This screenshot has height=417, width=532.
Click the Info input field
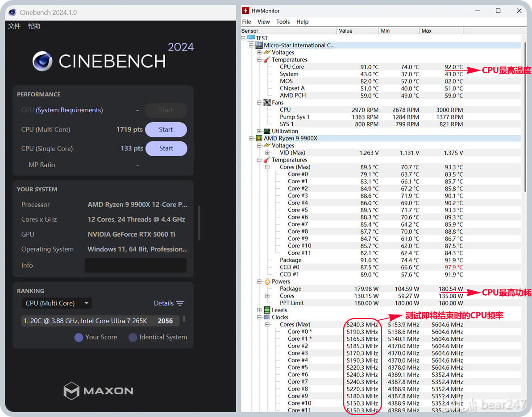coord(136,265)
